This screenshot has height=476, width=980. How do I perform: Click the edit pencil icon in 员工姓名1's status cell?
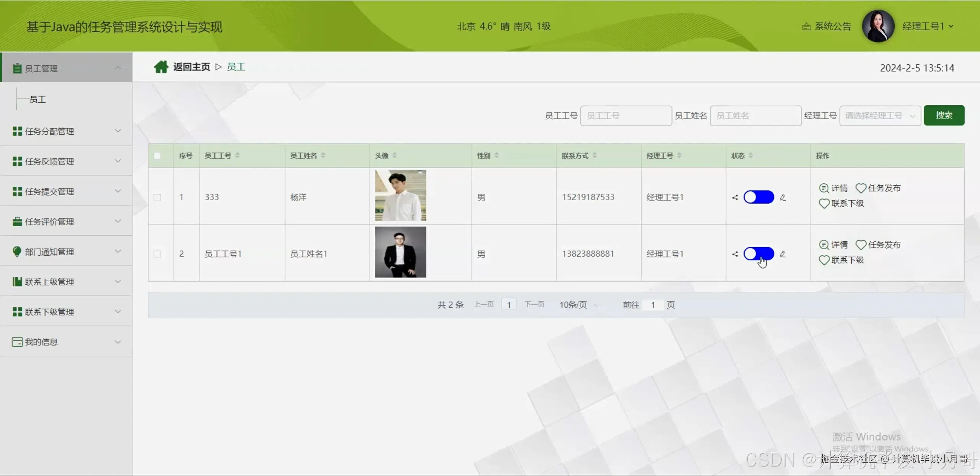coord(783,254)
